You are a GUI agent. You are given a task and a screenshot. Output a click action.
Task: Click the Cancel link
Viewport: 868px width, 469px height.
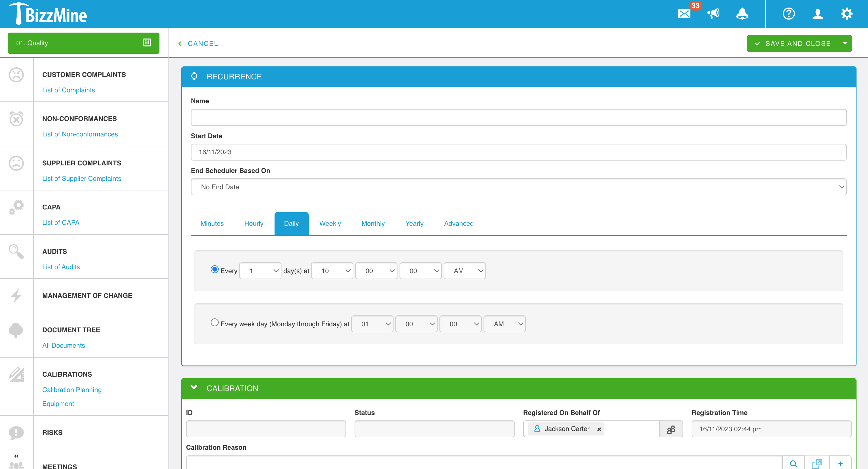(x=203, y=43)
